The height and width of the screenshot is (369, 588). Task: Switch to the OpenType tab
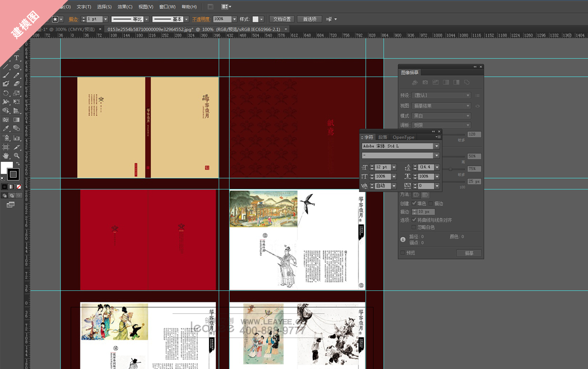click(x=403, y=137)
